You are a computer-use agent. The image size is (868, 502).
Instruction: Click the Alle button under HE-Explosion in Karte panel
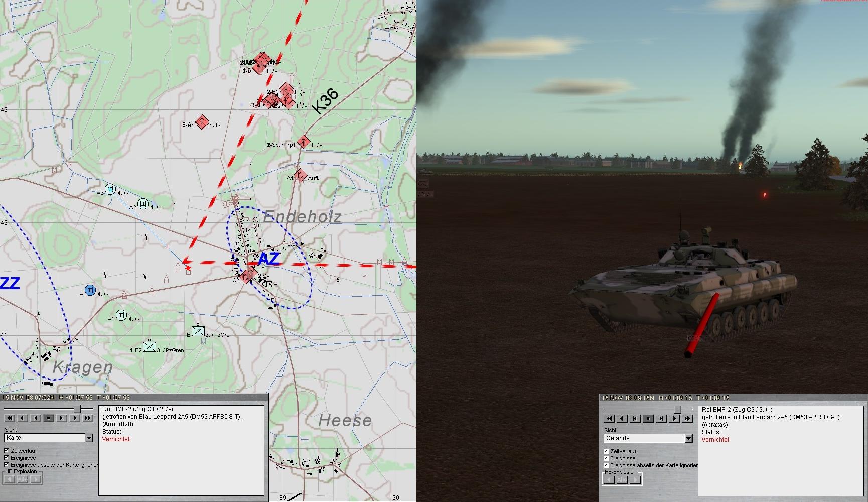click(x=23, y=479)
